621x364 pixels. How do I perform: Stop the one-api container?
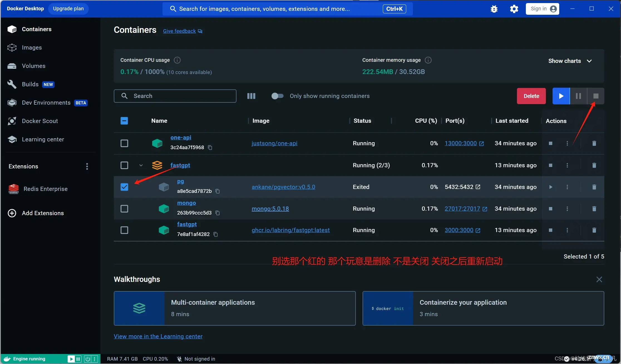pos(550,143)
